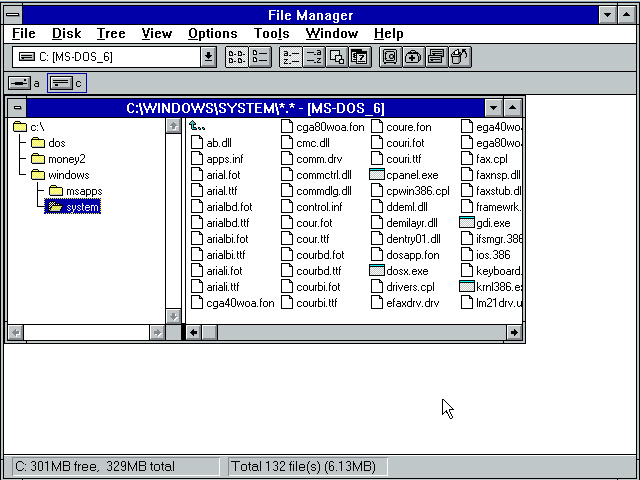Image resolution: width=640 pixels, height=480 pixels.
Task: Launch Backup tool (safe icon)
Action: [390, 57]
